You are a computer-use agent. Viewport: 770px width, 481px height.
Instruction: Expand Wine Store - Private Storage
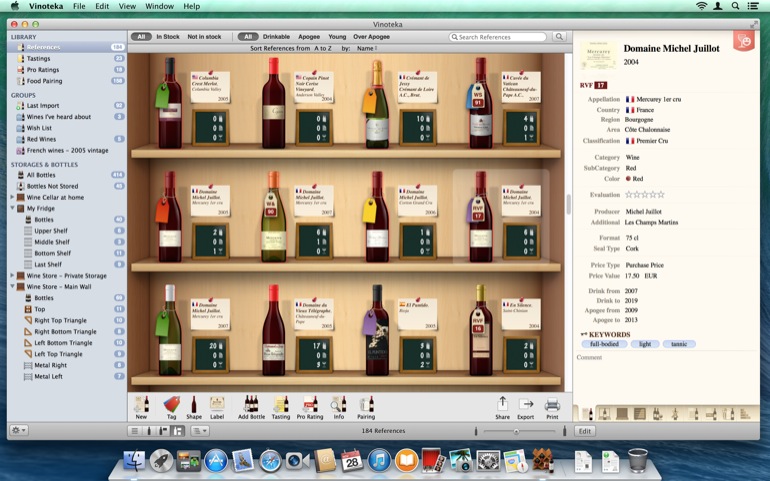click(x=12, y=276)
